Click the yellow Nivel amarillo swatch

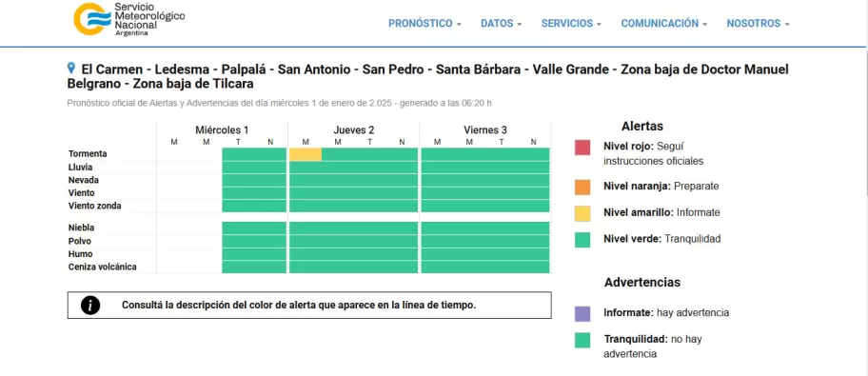pos(582,213)
